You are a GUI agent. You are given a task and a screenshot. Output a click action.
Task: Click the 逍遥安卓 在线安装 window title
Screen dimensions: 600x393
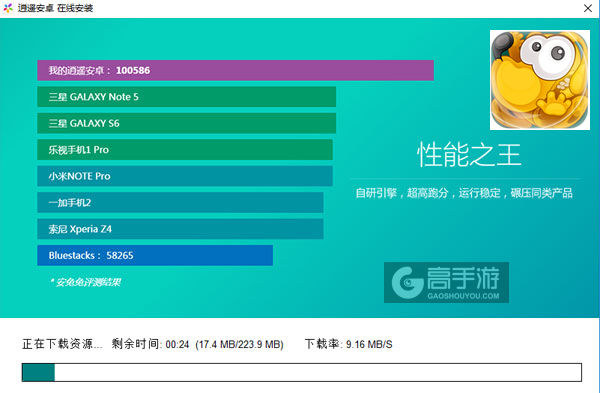(x=55, y=8)
